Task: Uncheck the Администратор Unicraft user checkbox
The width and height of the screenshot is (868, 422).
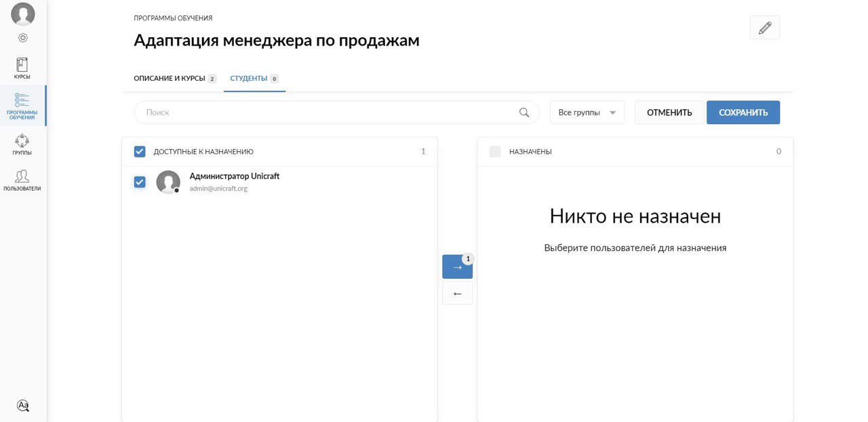Action: [x=140, y=182]
